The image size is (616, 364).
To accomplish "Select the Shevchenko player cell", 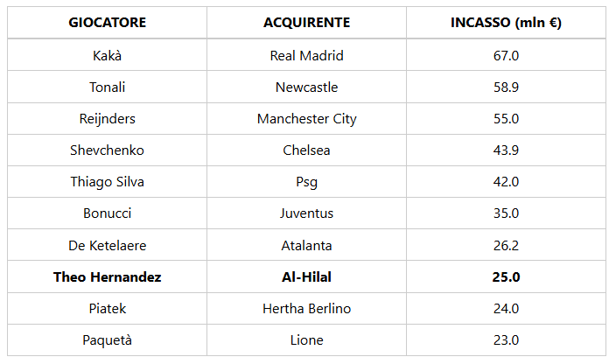I will 108,150.
